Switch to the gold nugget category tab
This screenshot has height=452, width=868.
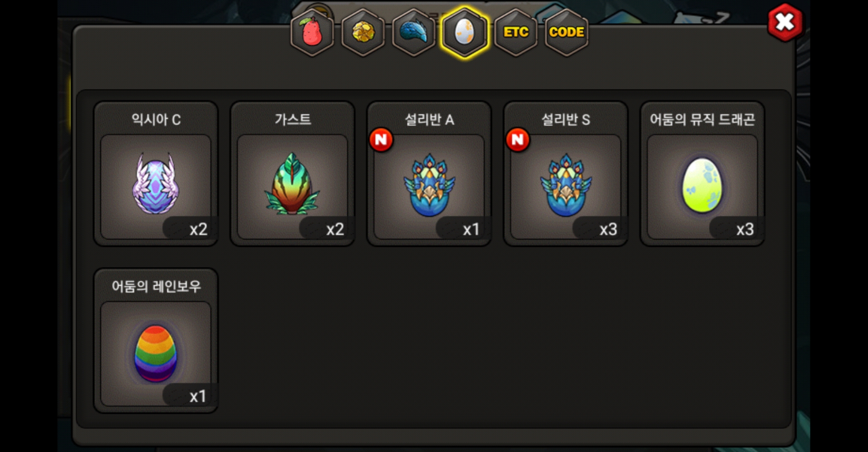pyautogui.click(x=363, y=32)
